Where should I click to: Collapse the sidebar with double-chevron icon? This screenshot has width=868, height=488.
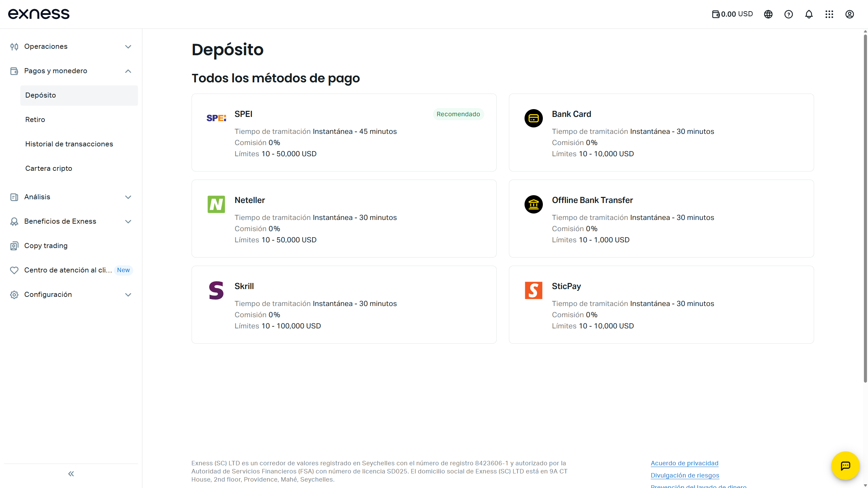(71, 474)
